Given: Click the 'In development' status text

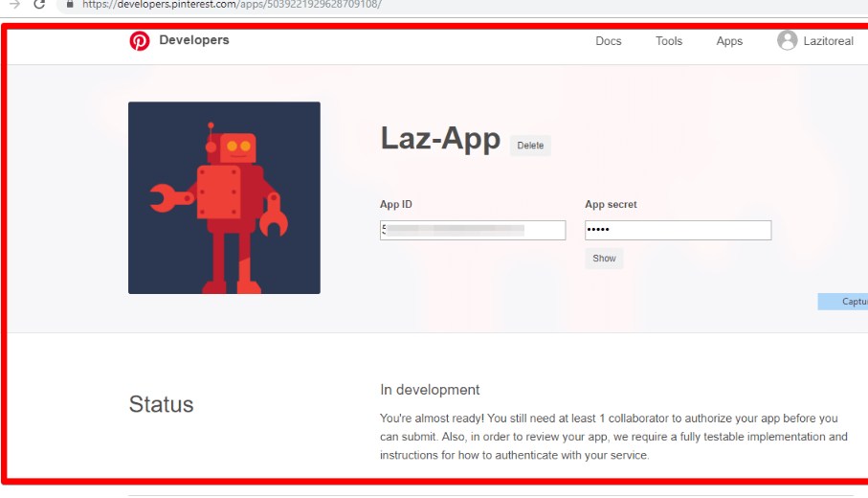Looking at the screenshot, I should click(430, 390).
